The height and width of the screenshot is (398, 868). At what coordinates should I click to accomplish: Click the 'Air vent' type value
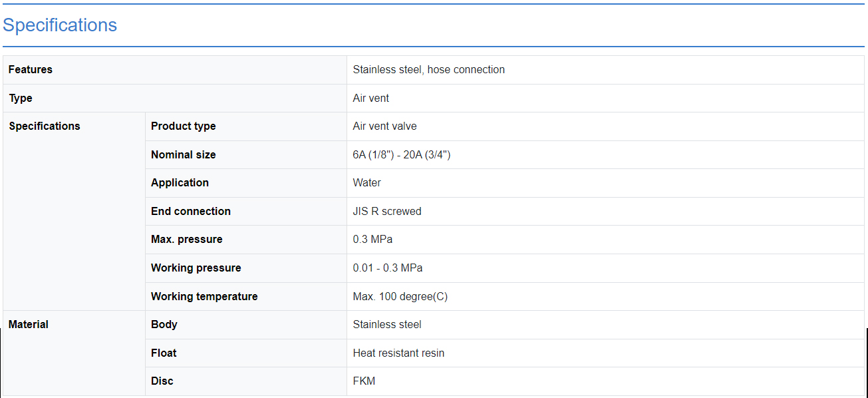(370, 99)
